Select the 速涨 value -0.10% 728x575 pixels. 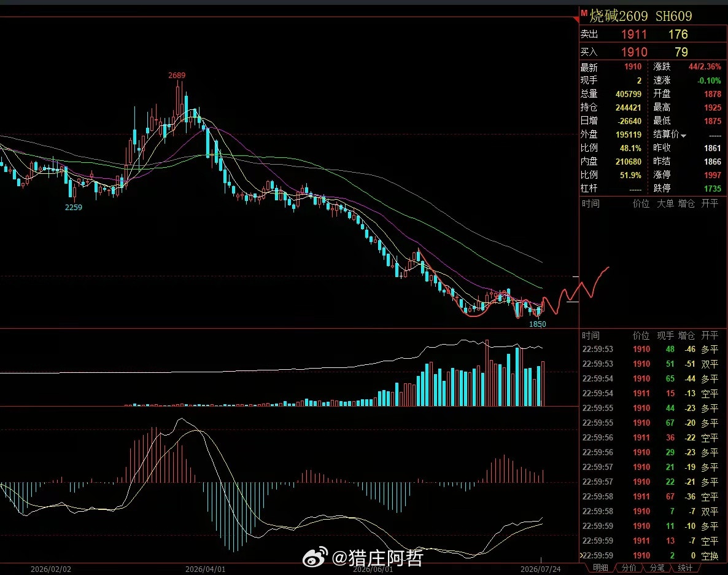click(x=709, y=80)
